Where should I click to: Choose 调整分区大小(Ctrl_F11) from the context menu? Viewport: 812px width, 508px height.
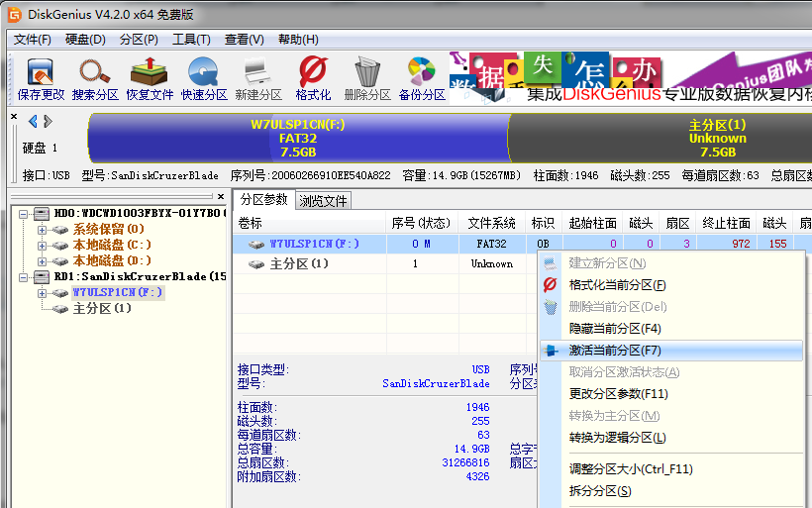pos(671,469)
